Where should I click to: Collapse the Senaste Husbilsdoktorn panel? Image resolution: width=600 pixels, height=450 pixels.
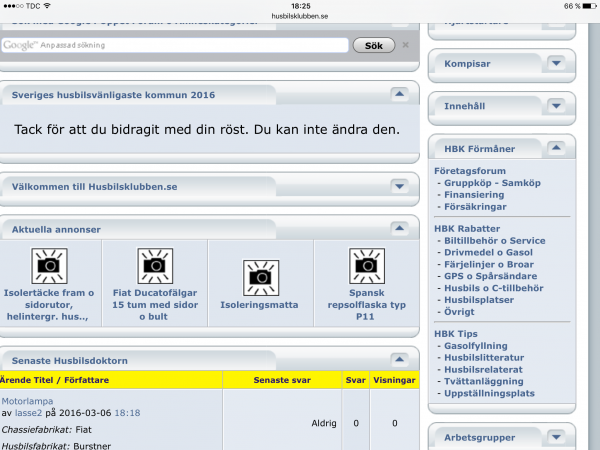pos(400,359)
